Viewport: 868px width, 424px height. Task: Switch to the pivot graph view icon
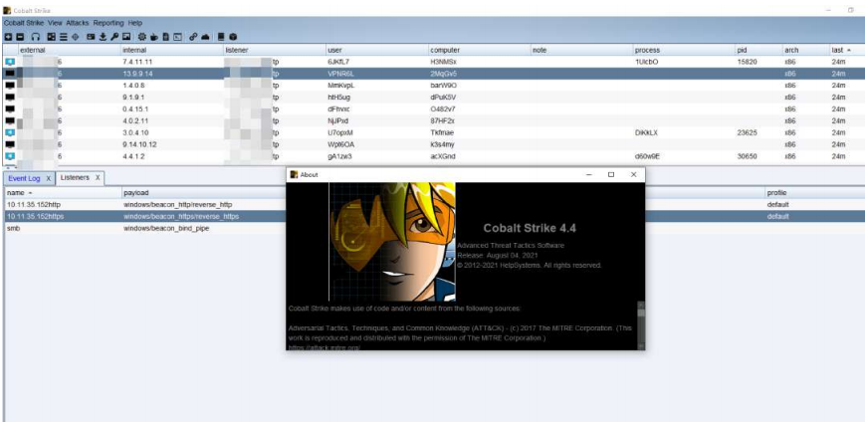tap(52, 37)
